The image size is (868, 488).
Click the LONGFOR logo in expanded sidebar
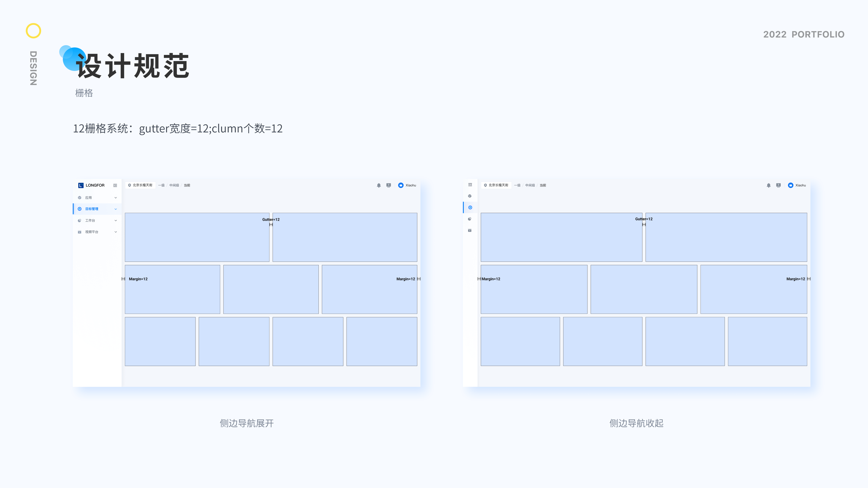[x=91, y=185]
